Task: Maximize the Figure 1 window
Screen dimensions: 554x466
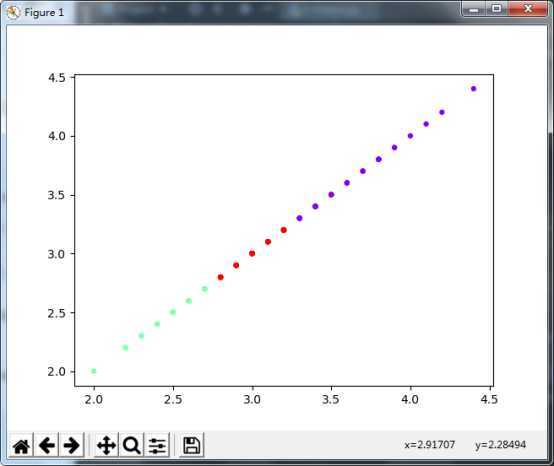Action: pos(497,8)
